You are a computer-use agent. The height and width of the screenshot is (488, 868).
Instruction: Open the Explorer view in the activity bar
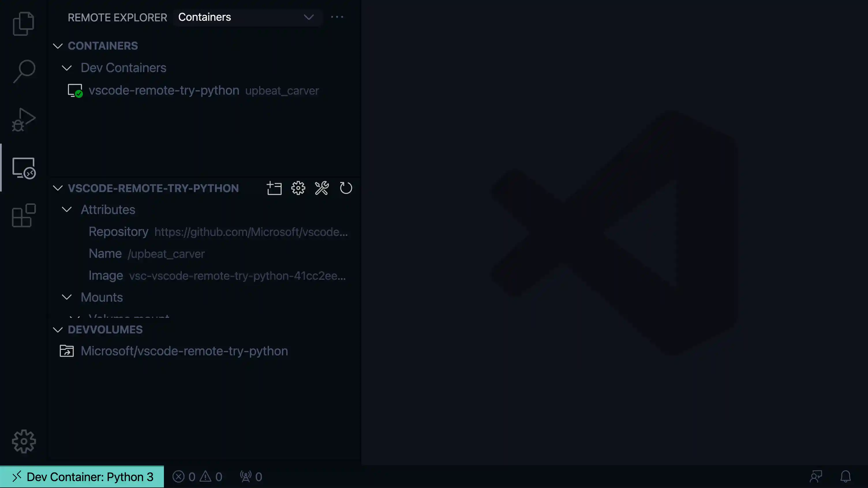click(24, 24)
